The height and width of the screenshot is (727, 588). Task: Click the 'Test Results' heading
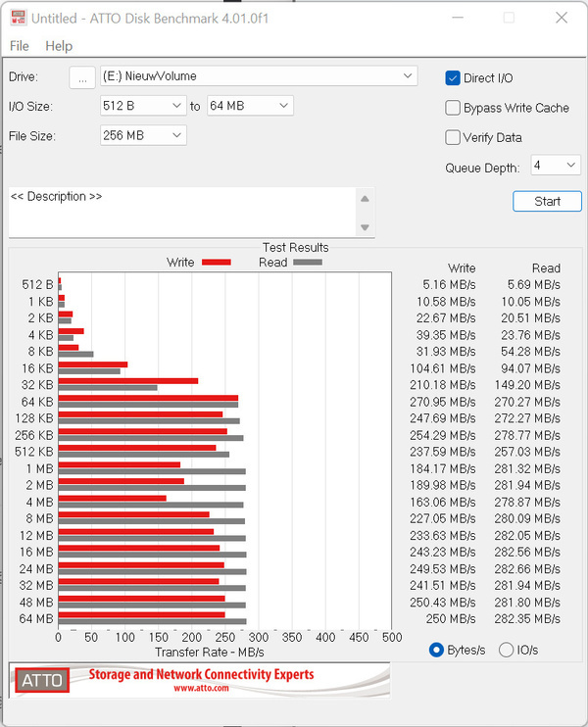[x=295, y=248]
